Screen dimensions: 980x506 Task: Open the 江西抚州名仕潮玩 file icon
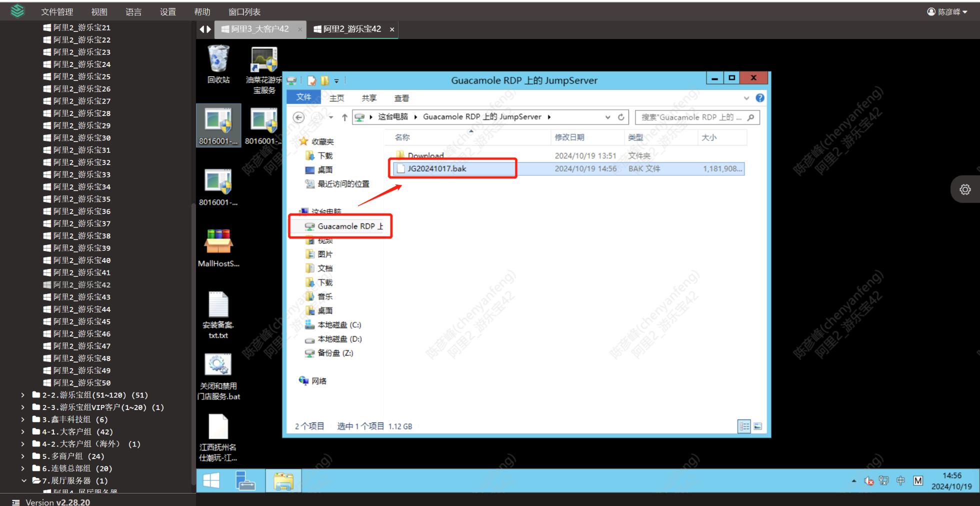pyautogui.click(x=218, y=438)
